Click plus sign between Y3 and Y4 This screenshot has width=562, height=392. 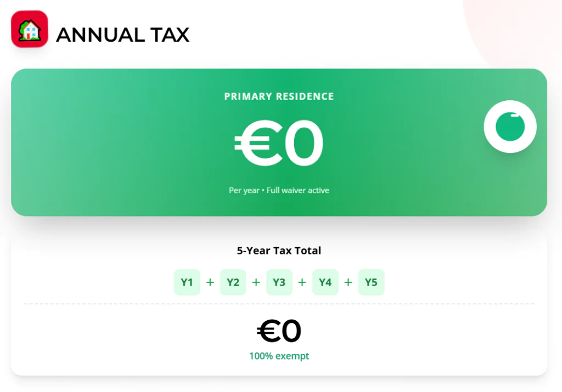(x=302, y=282)
